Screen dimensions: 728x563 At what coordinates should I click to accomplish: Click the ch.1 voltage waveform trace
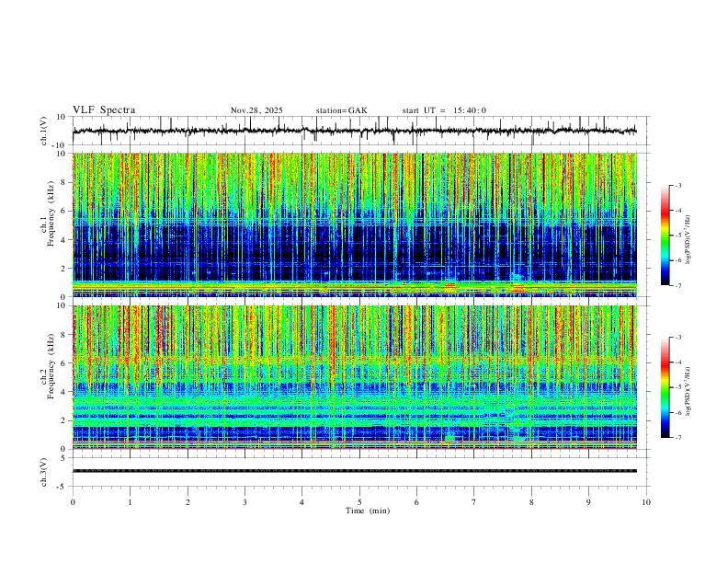click(354, 131)
